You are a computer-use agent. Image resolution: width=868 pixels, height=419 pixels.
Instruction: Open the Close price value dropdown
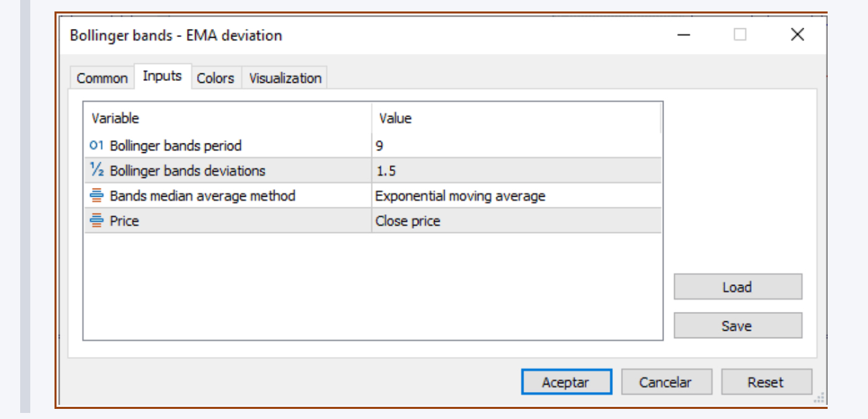(x=515, y=221)
